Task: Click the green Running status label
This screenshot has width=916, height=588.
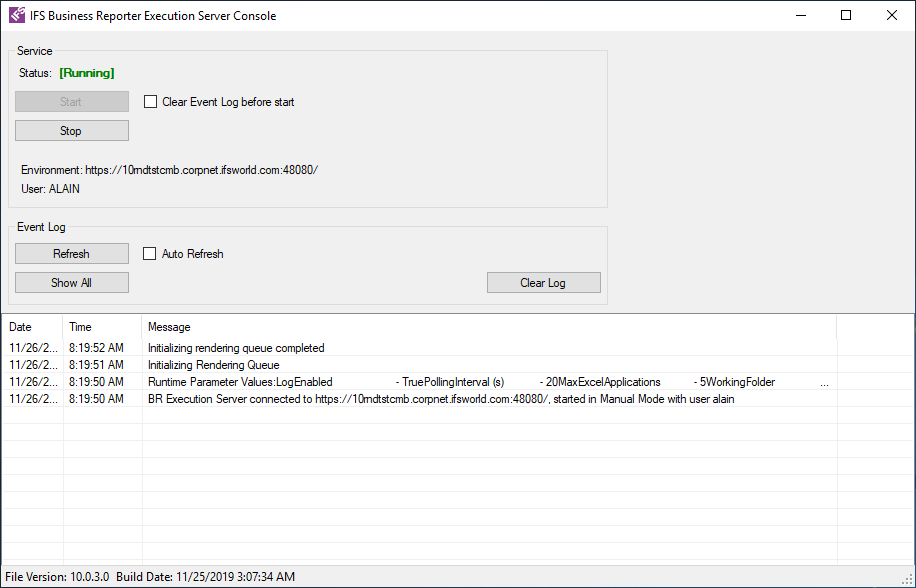Action: 87,73
